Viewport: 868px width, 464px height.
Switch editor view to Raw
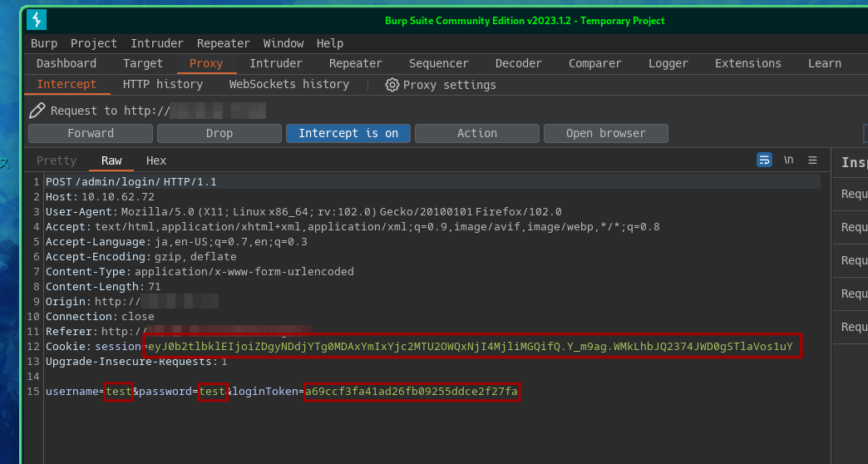[x=111, y=160]
